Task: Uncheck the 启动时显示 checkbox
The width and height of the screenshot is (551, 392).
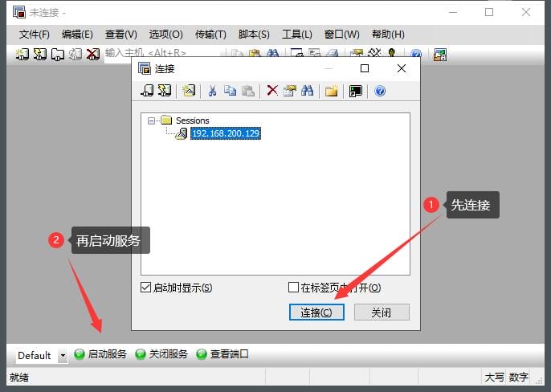Action: [x=145, y=288]
